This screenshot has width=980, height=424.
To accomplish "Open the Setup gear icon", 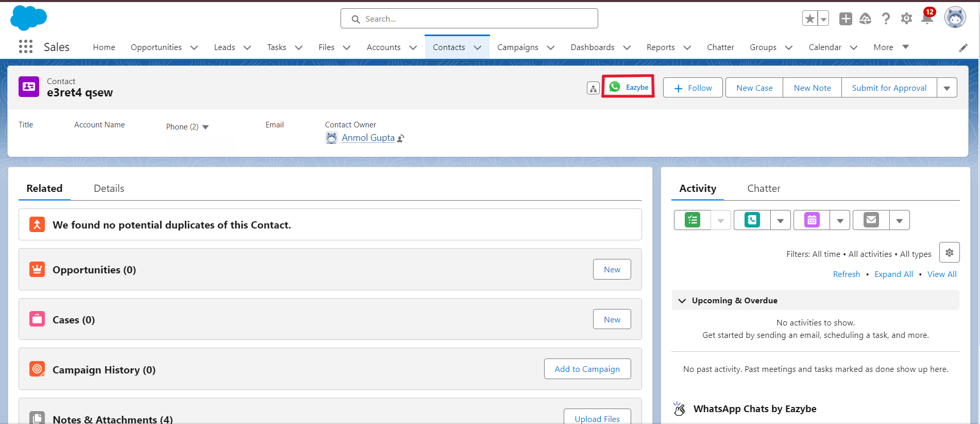I will coord(906,19).
